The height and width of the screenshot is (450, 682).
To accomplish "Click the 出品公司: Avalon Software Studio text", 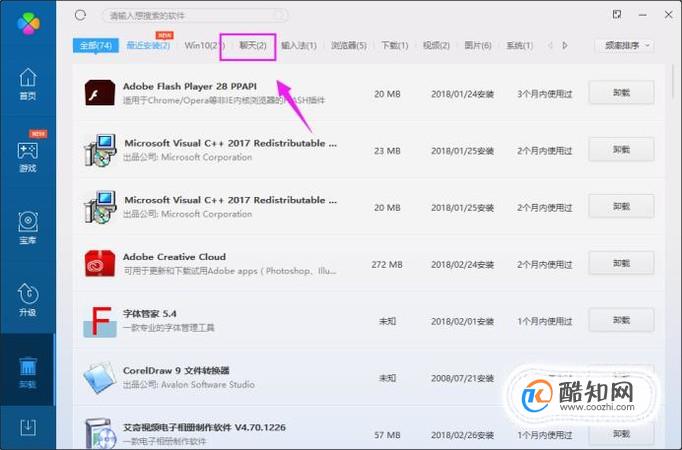I will [x=189, y=384].
